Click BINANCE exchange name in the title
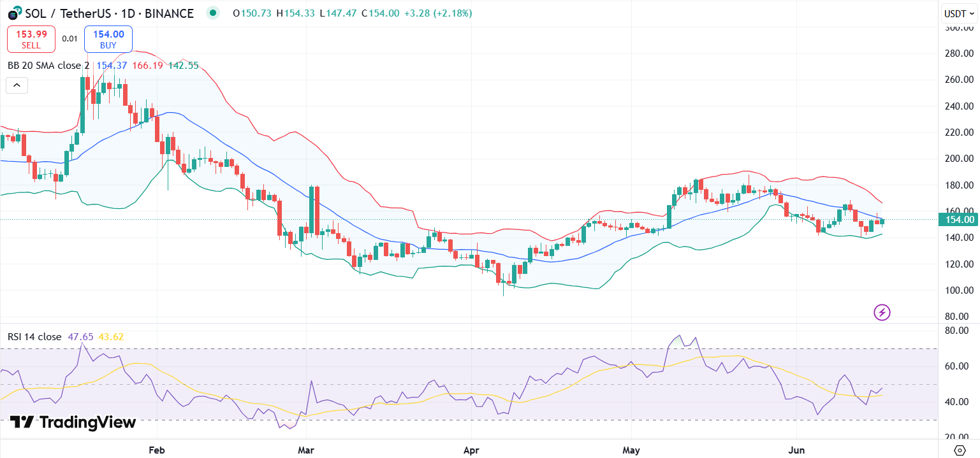This screenshot has width=980, height=458. [x=170, y=13]
